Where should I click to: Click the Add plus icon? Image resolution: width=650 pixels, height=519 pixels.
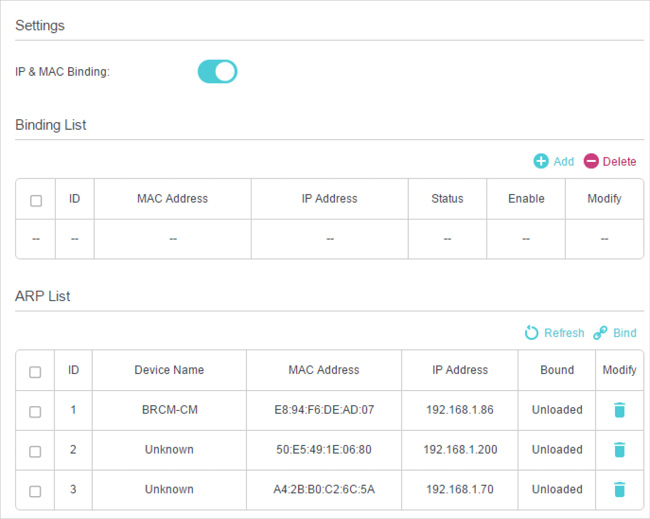[x=541, y=161]
